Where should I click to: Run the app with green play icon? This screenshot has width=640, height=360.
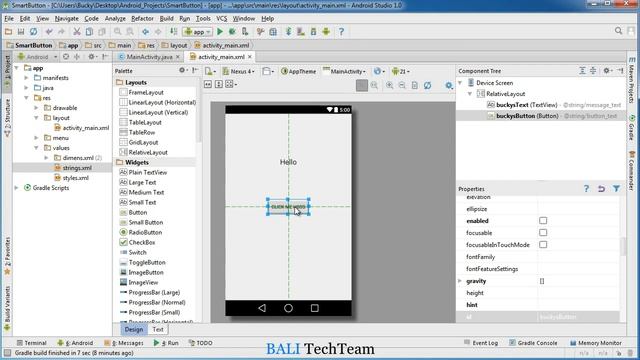point(220,31)
